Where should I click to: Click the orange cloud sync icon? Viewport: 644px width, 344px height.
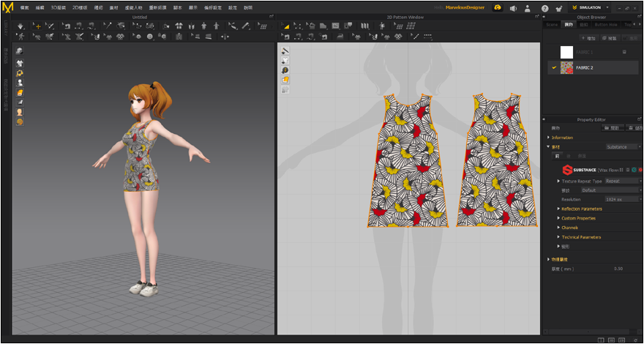498,7
